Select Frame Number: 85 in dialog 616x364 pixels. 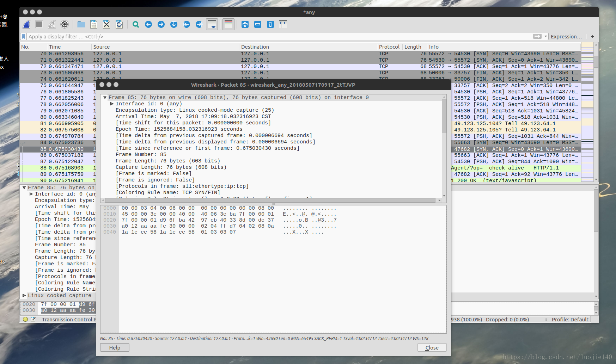[x=141, y=154]
